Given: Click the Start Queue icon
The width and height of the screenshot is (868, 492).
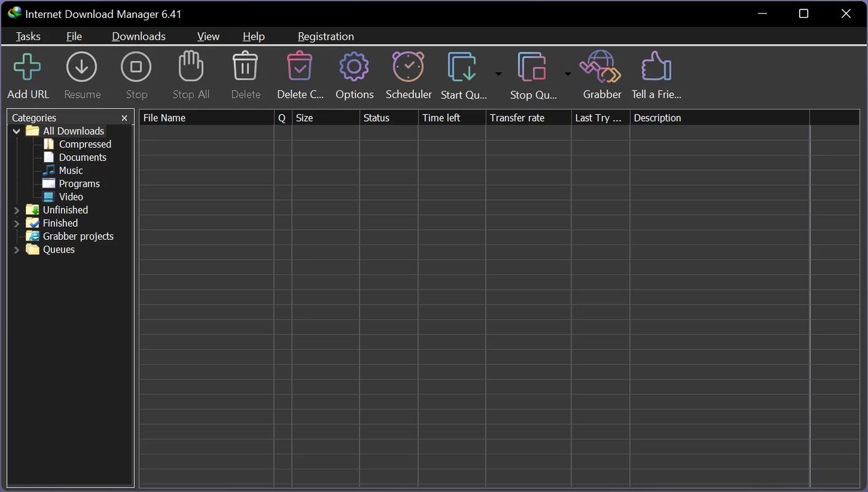Looking at the screenshot, I should click(x=462, y=68).
